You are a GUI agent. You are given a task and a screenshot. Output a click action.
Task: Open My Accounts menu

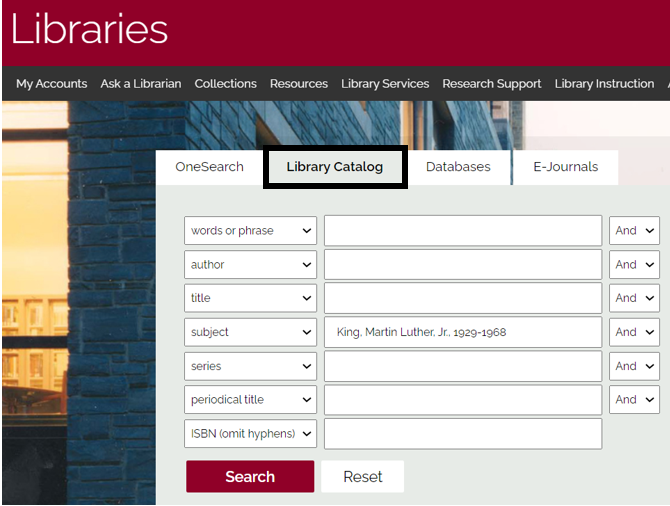[52, 84]
